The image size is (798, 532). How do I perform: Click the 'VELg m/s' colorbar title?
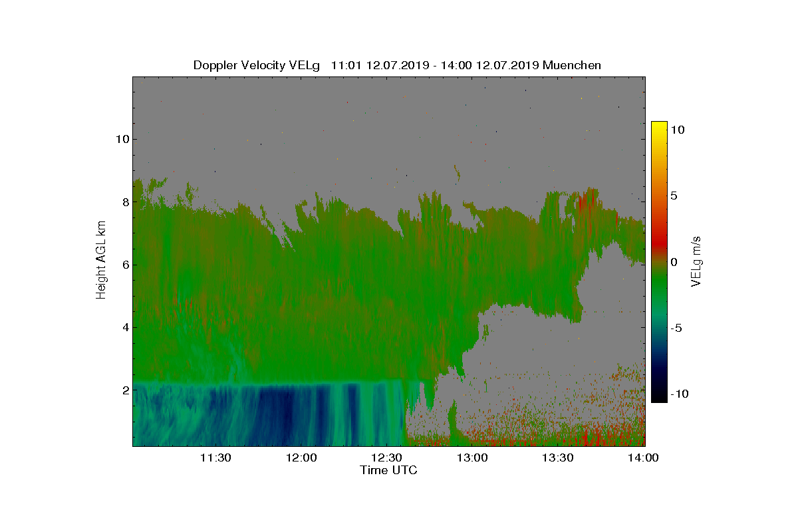[x=696, y=261]
